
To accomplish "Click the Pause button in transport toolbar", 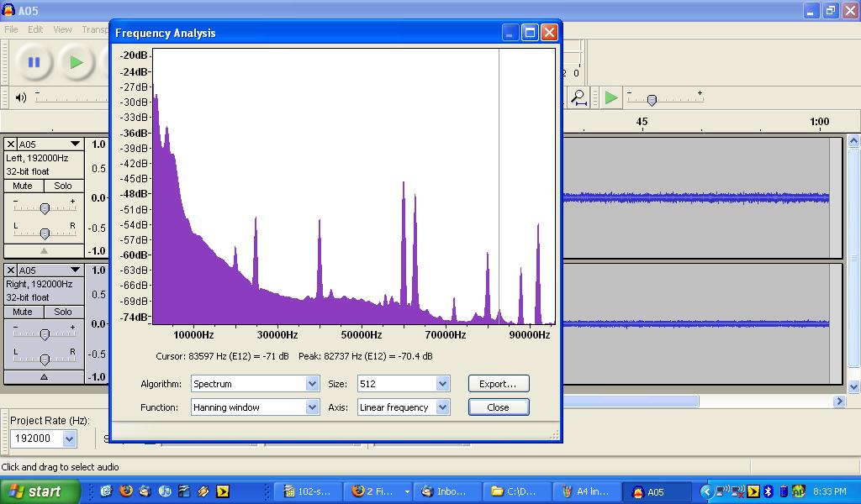I will click(34, 62).
